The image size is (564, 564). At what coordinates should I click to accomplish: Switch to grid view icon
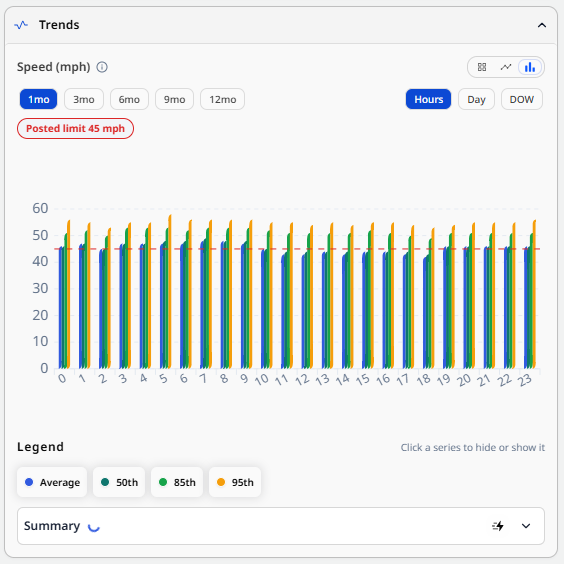pos(482,67)
